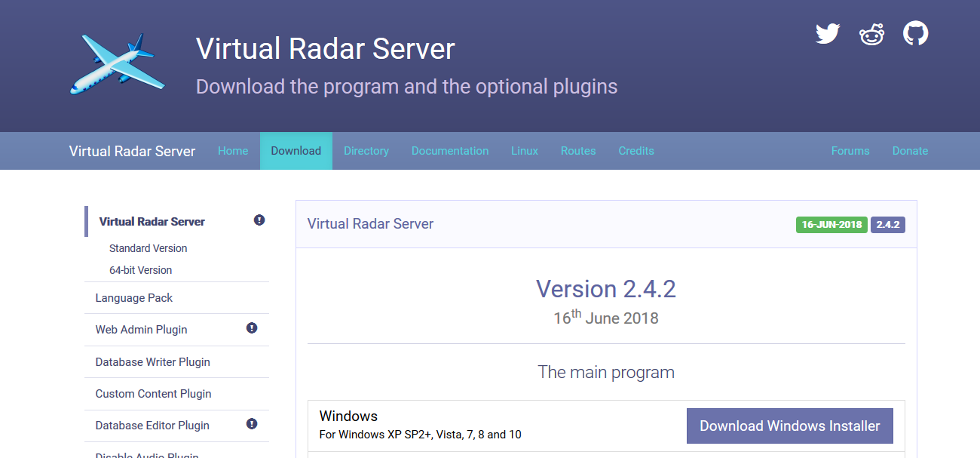Open the Donate page
This screenshot has width=980, height=458.
point(909,150)
